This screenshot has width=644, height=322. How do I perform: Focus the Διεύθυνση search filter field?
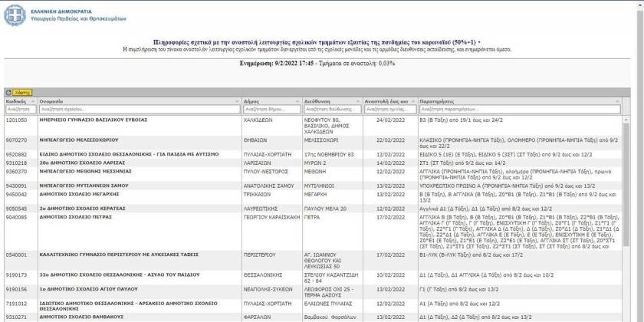(333, 109)
